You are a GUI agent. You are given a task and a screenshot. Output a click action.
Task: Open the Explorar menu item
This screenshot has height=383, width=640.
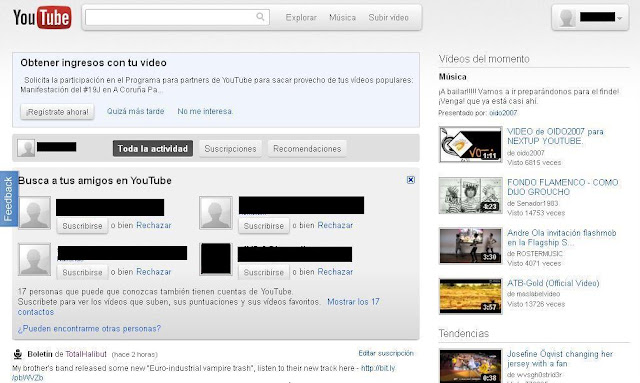point(301,18)
